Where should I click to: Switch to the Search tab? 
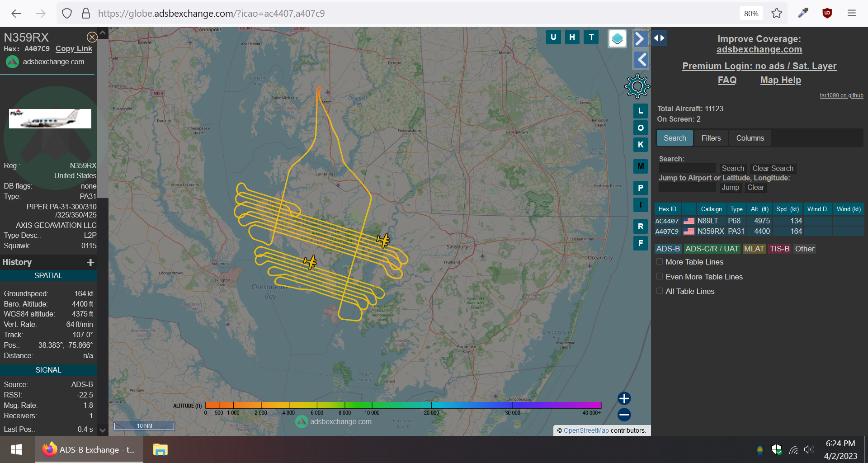[x=675, y=138]
